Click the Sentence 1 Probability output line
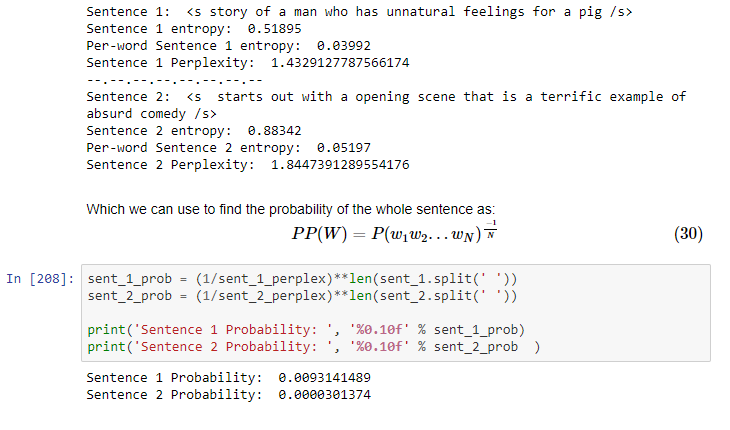 coord(229,377)
